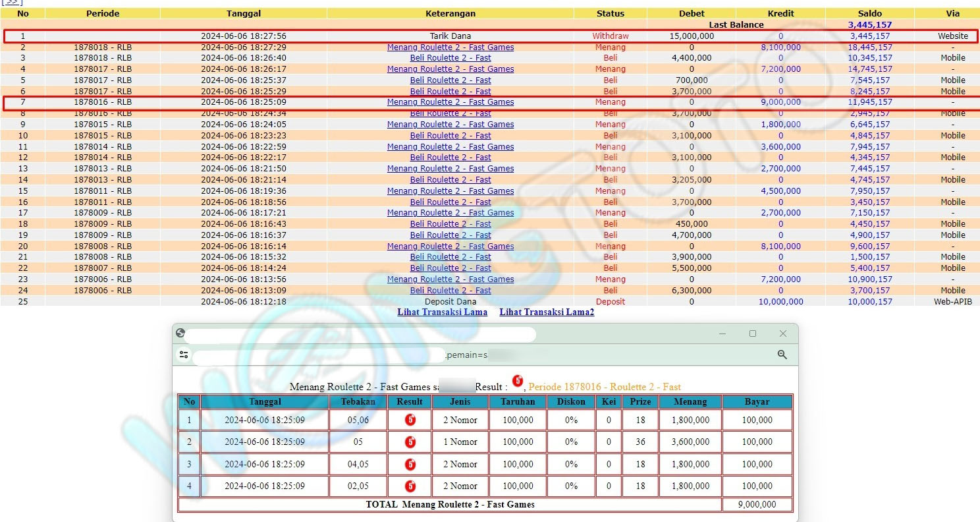
Task: Click result ball in the 05,06 Tebakan row
Action: click(410, 420)
